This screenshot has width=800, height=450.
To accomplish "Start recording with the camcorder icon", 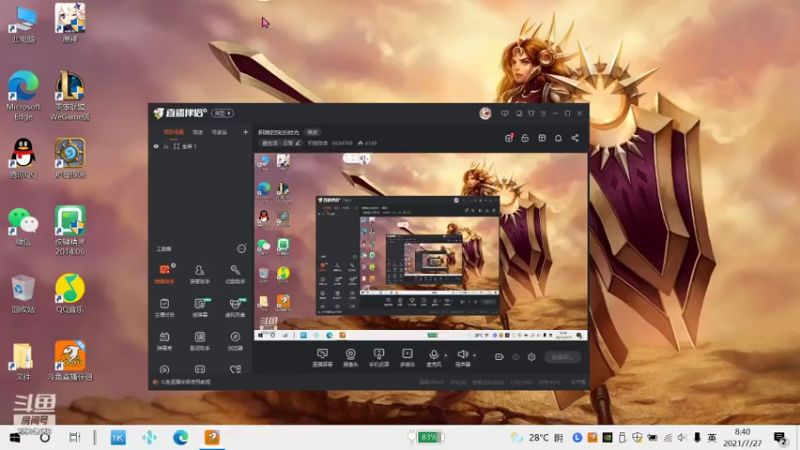I will [x=499, y=357].
